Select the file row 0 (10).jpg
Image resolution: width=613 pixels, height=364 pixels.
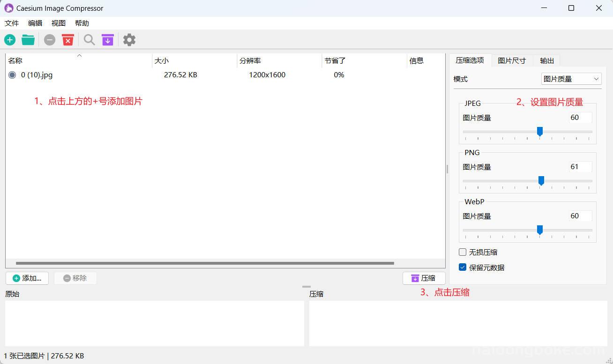225,75
